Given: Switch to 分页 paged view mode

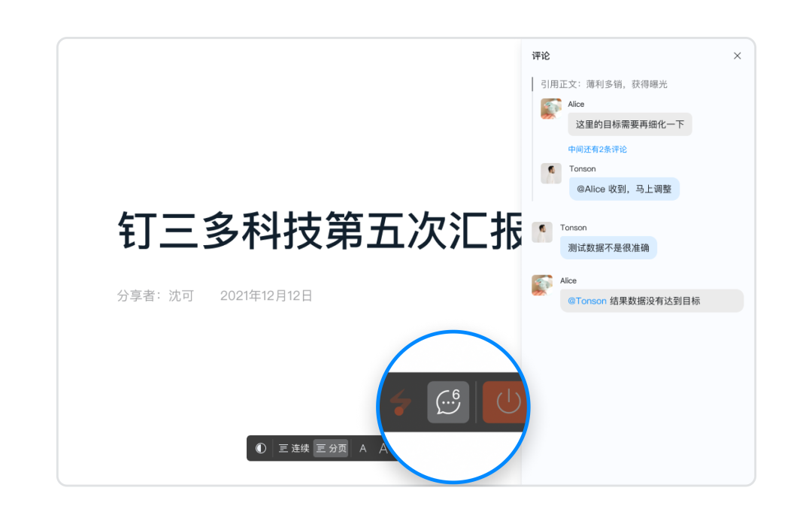Looking at the screenshot, I should pyautogui.click(x=331, y=448).
